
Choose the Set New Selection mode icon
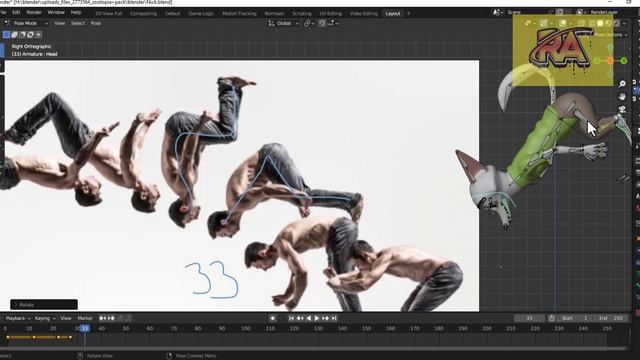point(7,35)
